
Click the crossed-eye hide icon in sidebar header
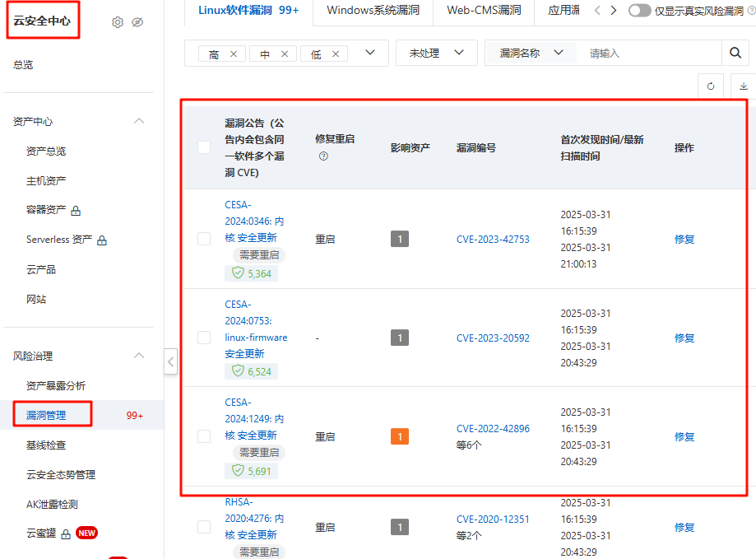pyautogui.click(x=137, y=22)
